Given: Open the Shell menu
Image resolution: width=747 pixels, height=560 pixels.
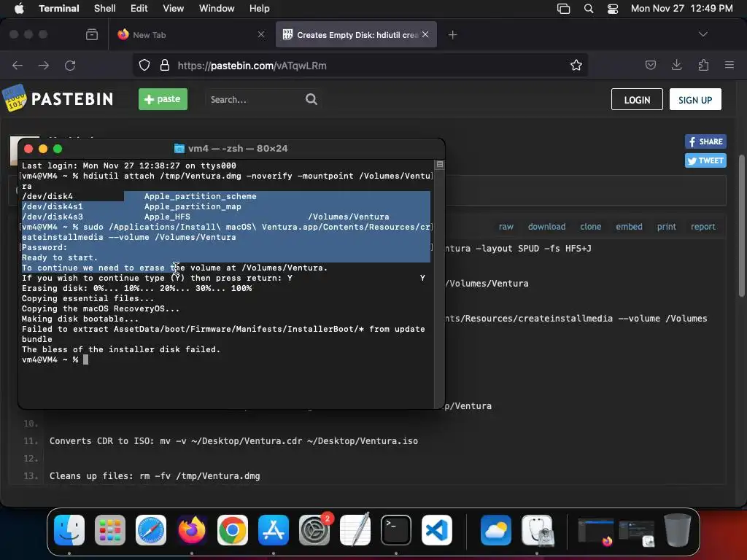Looking at the screenshot, I should point(104,8).
